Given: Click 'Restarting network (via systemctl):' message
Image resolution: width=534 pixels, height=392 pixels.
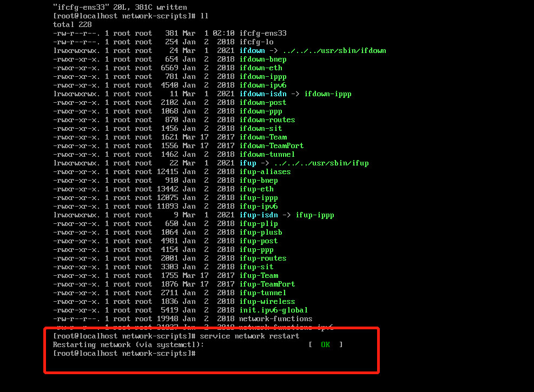Looking at the screenshot, I should [x=128, y=345].
